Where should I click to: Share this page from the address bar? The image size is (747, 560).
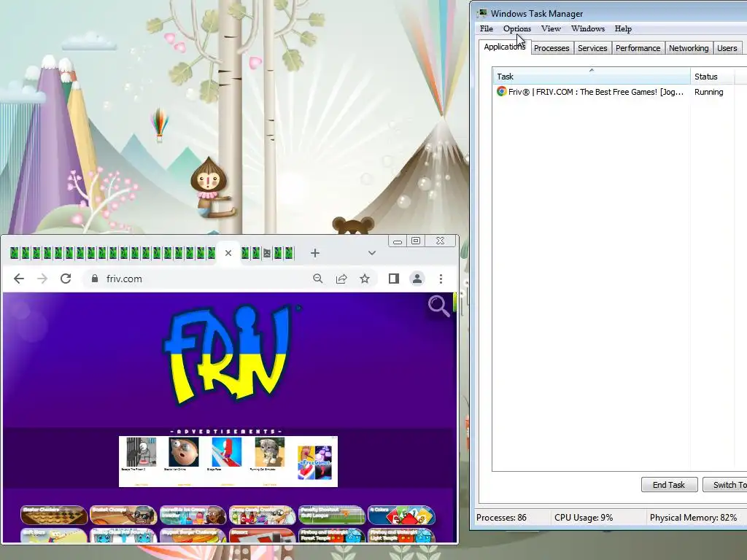click(341, 279)
